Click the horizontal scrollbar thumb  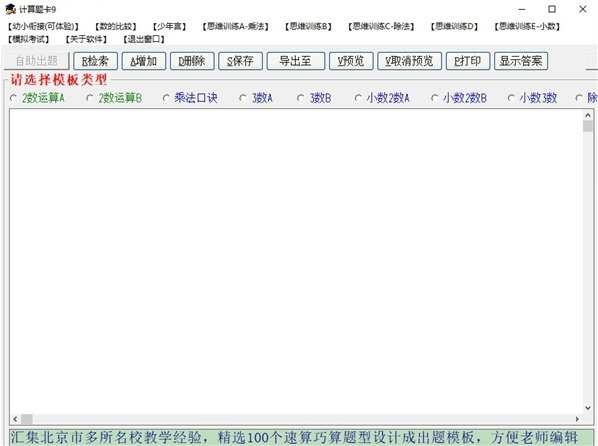coord(27,419)
